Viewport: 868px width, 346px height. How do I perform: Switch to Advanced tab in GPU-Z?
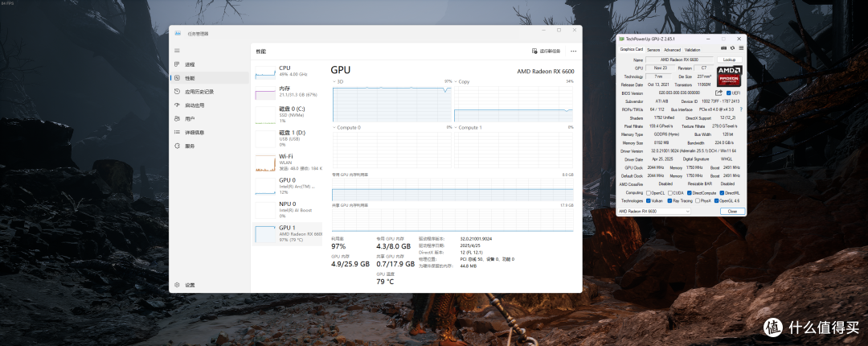672,49
